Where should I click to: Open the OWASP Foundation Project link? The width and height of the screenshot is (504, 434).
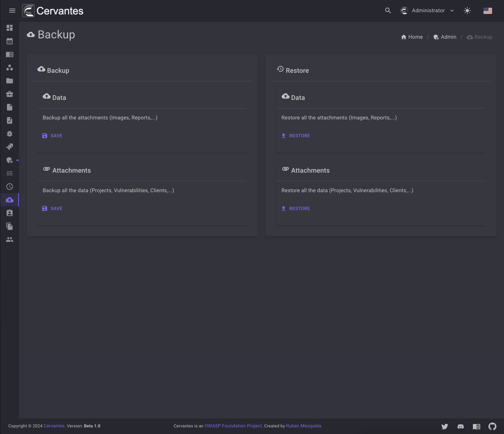coord(233,426)
